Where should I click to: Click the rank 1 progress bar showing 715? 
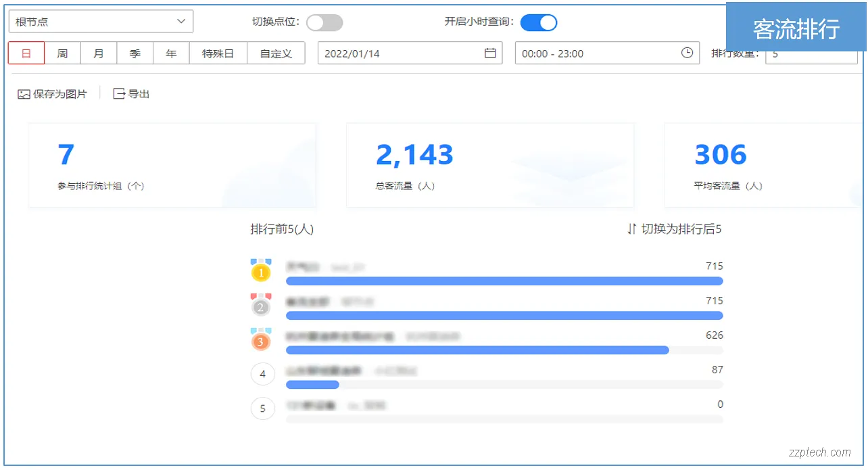[x=504, y=281]
